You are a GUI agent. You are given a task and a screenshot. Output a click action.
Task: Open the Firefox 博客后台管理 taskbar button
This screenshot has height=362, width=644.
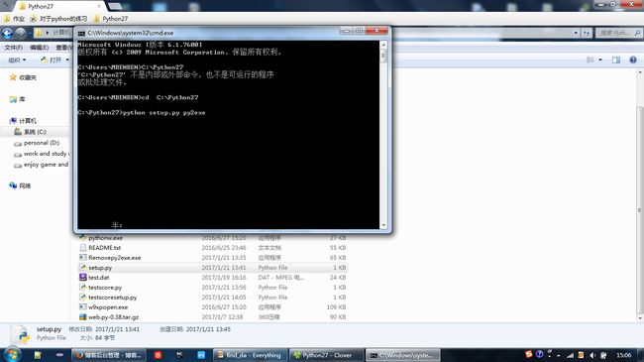(x=108, y=355)
